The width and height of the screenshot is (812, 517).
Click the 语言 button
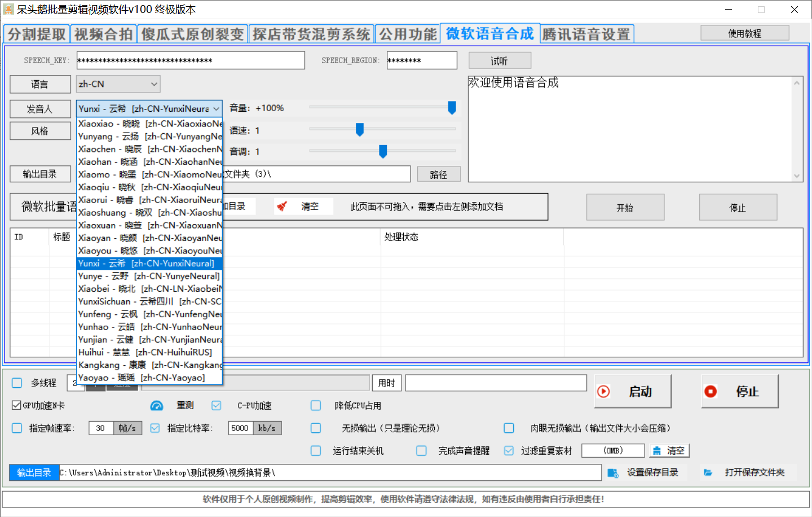pyautogui.click(x=40, y=84)
